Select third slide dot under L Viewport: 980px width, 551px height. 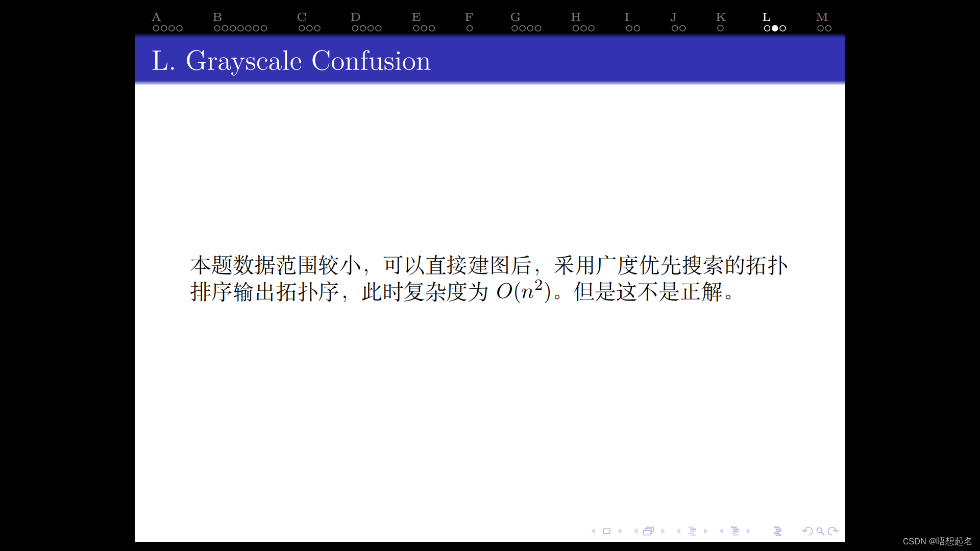point(782,29)
